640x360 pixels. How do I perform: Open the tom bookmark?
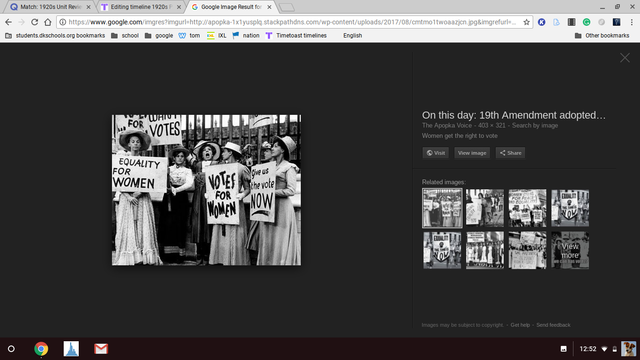[189, 36]
